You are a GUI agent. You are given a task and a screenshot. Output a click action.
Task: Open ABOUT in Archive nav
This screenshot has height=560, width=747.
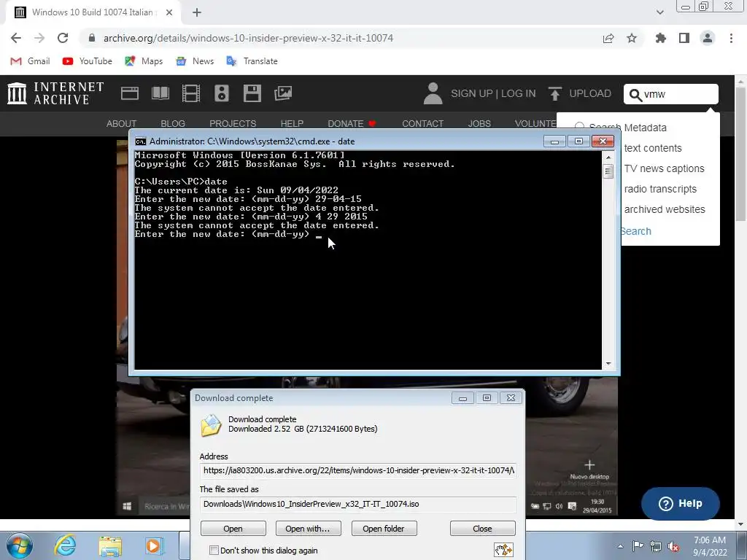[122, 124]
